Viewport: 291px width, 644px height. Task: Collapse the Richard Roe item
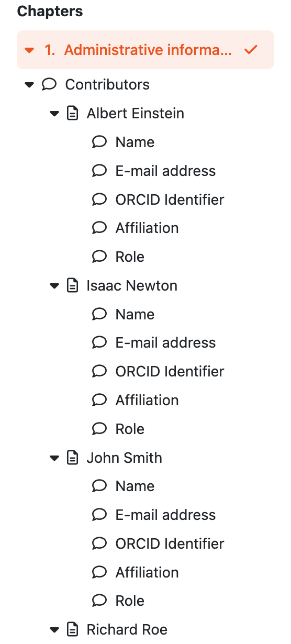coord(54,630)
